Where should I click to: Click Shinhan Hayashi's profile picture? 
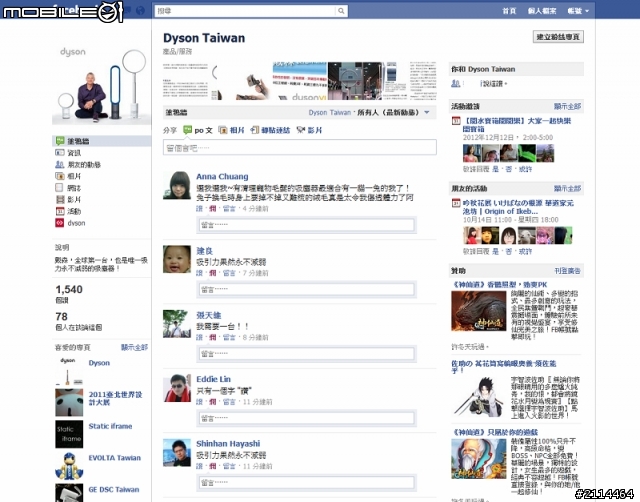pyautogui.click(x=177, y=453)
